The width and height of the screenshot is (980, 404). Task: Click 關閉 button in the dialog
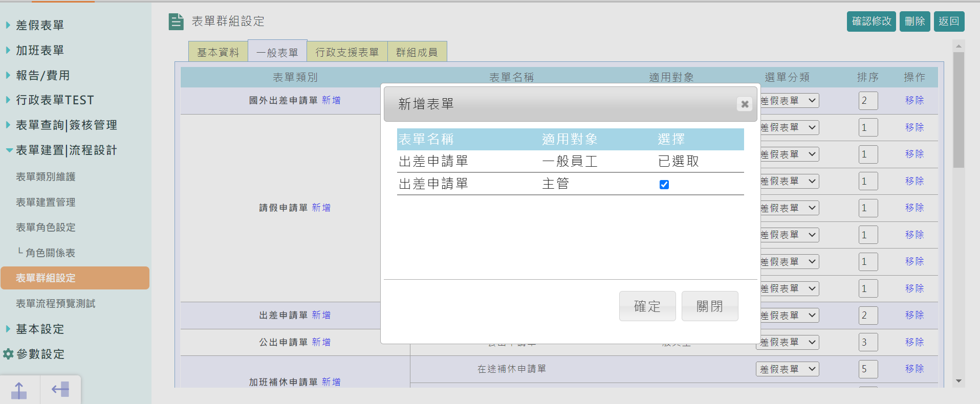point(710,306)
